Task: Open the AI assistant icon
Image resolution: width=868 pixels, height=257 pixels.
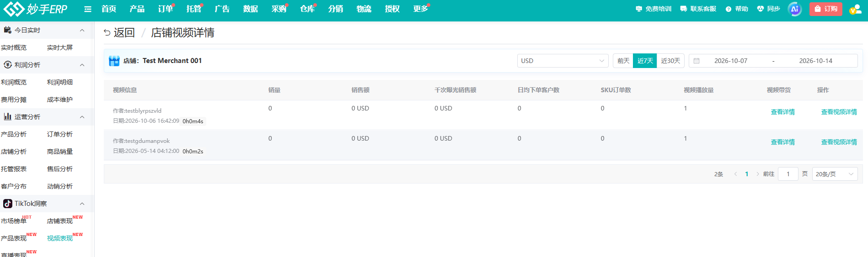Action: pyautogui.click(x=795, y=9)
